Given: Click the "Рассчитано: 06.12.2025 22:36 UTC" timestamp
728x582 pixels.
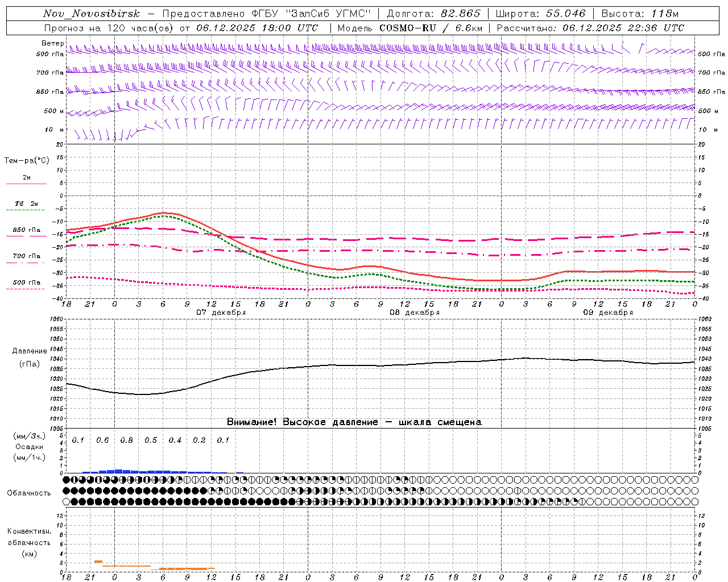Looking at the screenshot, I should click(x=590, y=28).
